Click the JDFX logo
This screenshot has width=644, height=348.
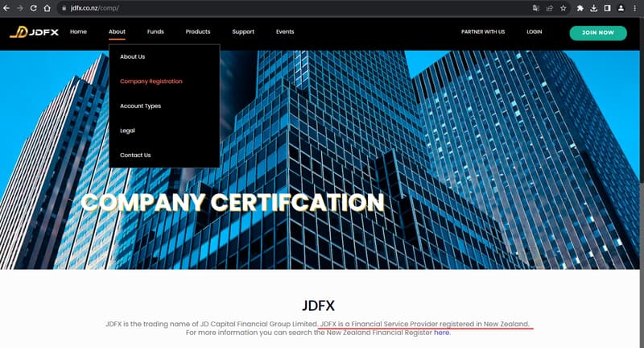coord(34,32)
